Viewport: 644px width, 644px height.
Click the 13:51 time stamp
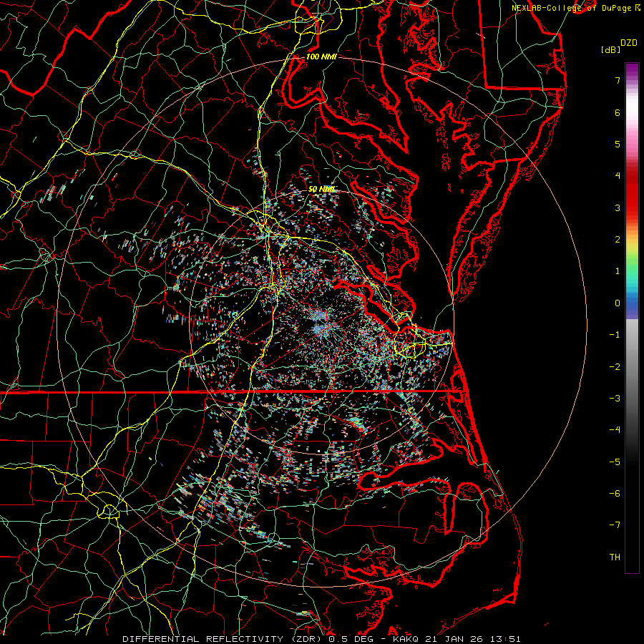point(507,639)
